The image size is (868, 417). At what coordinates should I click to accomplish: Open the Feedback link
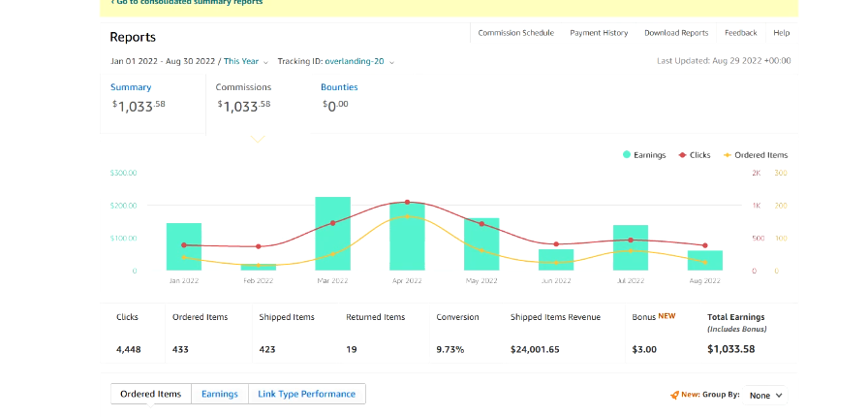[741, 33]
